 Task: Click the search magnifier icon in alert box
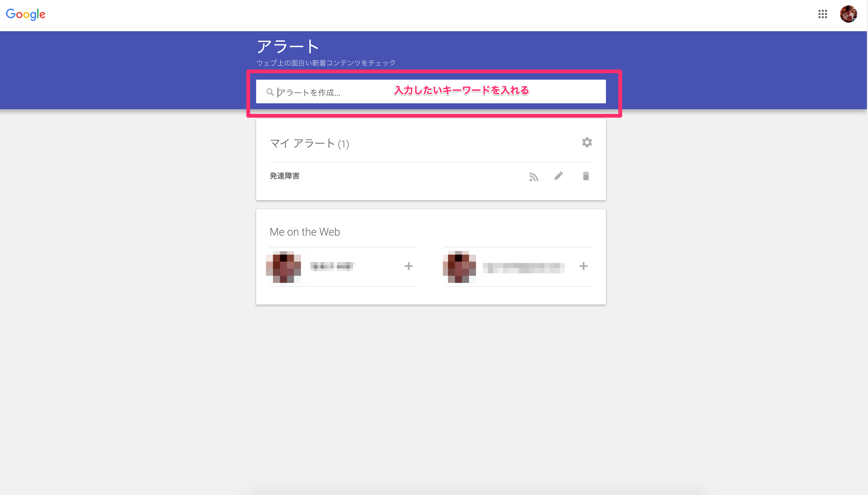270,92
